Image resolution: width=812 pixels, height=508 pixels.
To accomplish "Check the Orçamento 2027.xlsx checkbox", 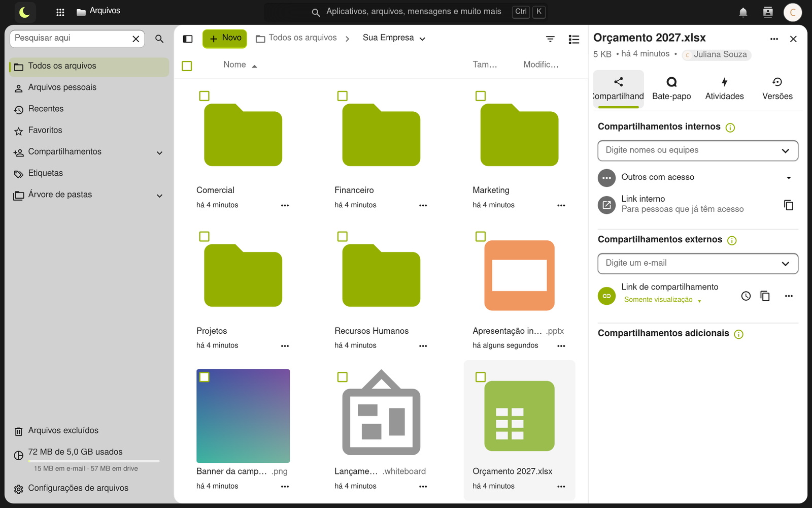I will 481,377.
